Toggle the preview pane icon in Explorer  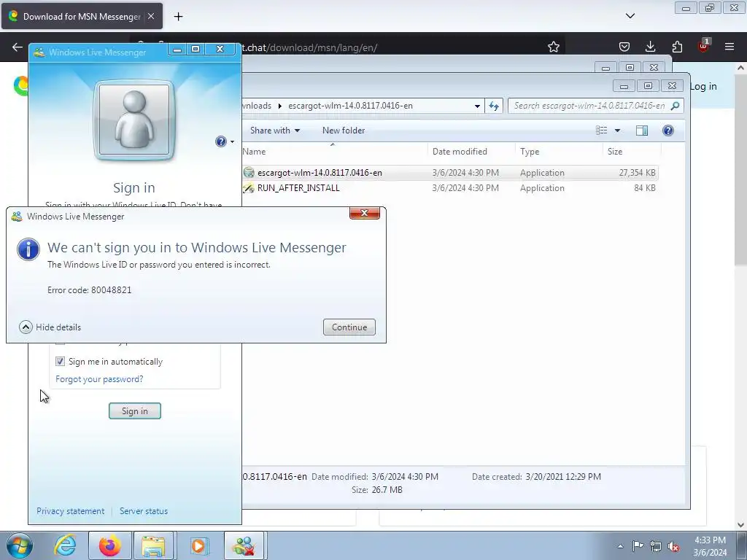tap(642, 131)
